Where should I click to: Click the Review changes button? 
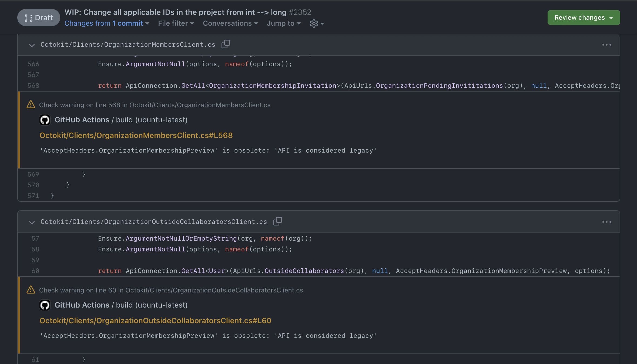(x=584, y=17)
